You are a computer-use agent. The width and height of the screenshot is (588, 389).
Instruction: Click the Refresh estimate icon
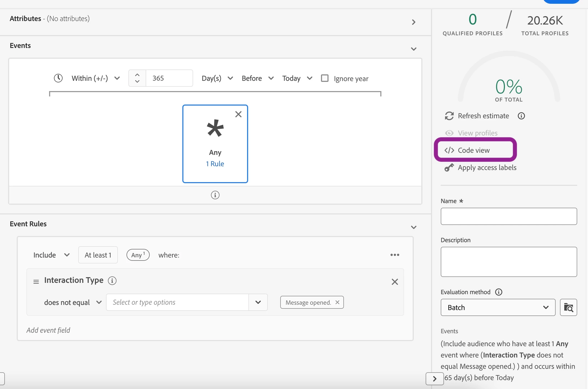coord(449,116)
